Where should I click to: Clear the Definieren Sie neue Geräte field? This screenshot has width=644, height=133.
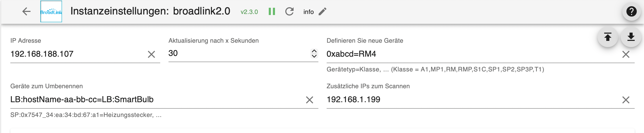coord(626,54)
